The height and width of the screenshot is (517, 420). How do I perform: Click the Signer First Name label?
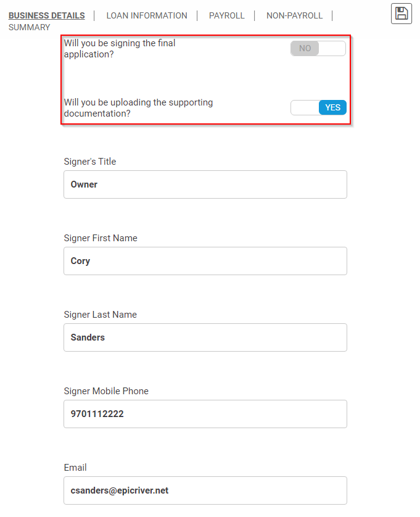[101, 238]
